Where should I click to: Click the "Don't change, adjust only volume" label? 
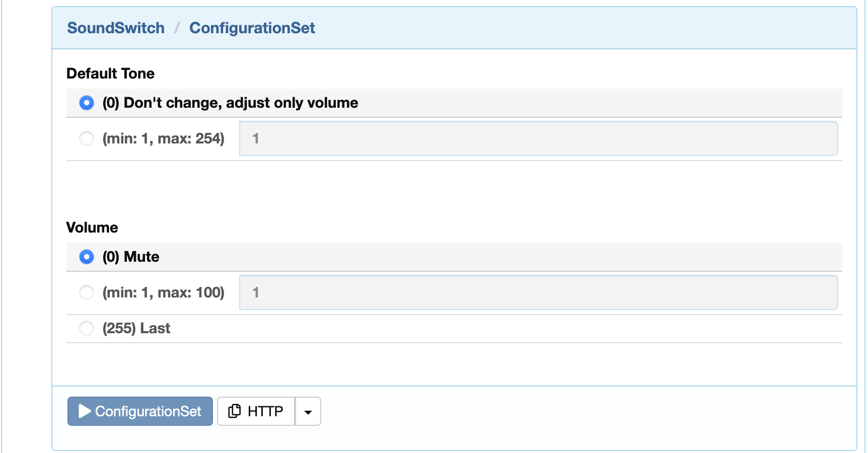[241, 103]
